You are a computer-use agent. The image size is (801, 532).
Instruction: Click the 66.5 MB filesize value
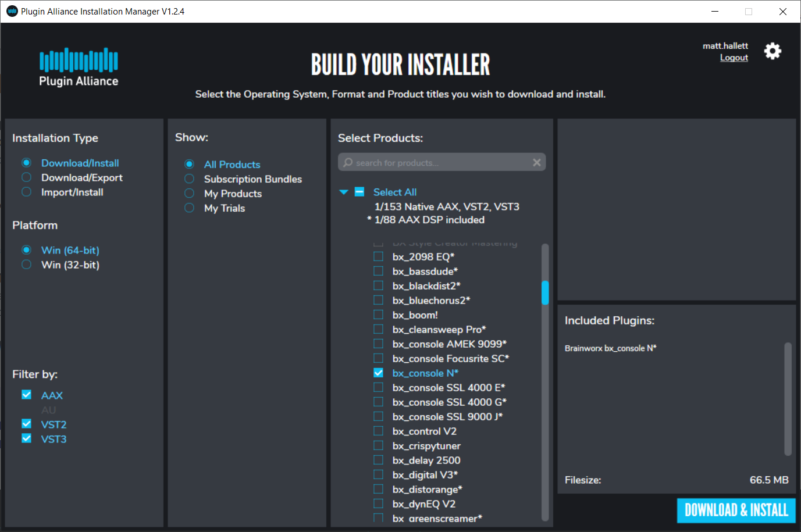tap(769, 480)
